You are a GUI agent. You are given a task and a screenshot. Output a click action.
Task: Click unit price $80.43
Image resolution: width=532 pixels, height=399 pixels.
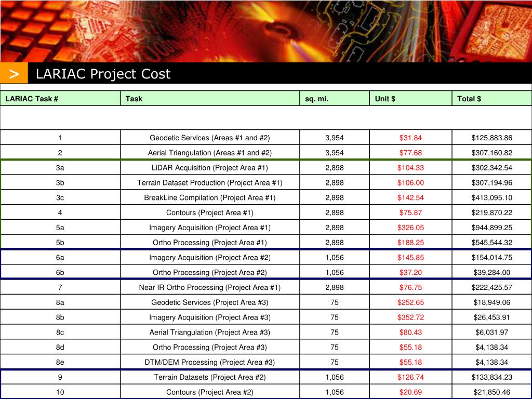[410, 332]
